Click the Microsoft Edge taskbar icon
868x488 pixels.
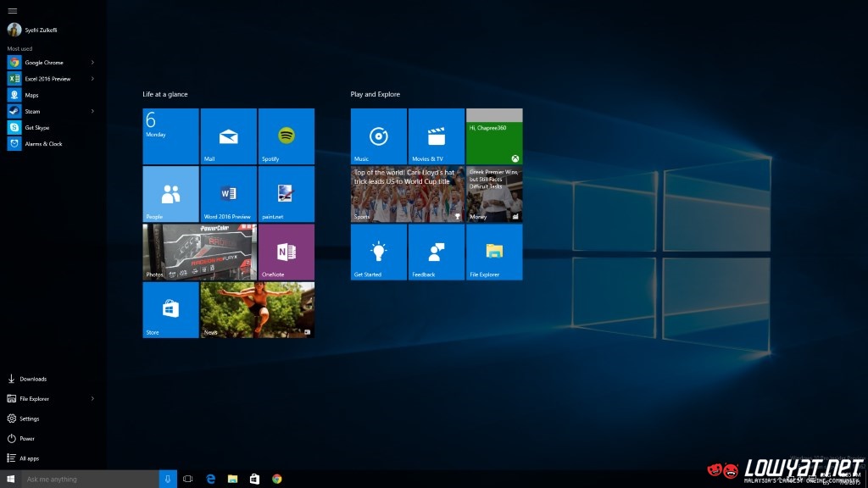pos(210,479)
